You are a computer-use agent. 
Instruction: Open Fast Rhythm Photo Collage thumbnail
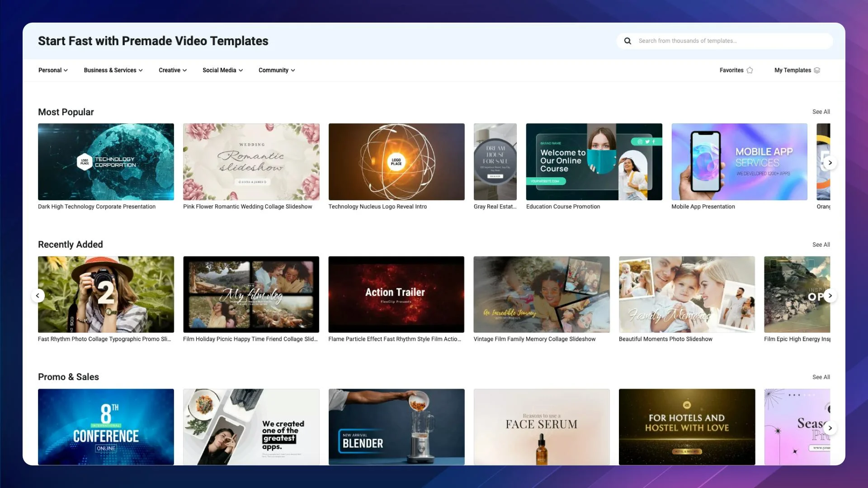[106, 295]
